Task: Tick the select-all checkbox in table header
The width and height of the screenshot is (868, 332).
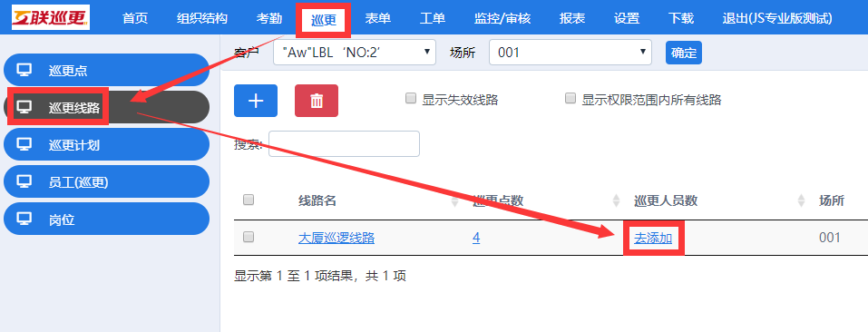Action: click(249, 200)
